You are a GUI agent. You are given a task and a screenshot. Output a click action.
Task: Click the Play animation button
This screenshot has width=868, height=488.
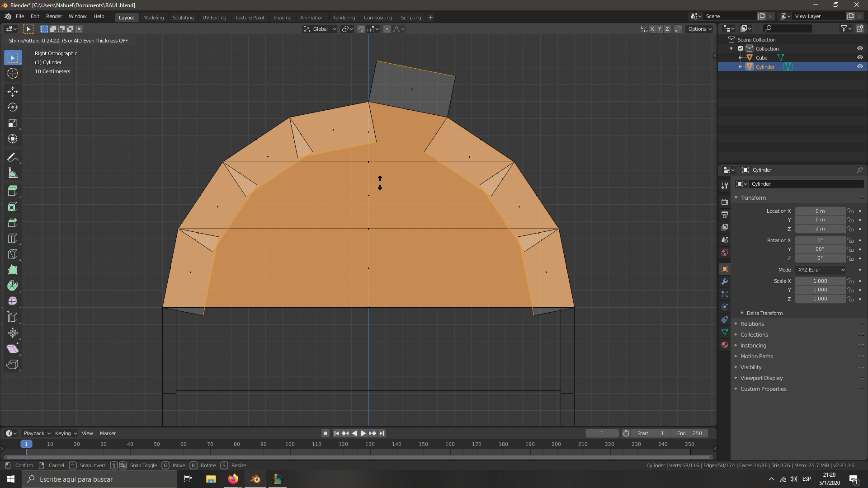click(x=363, y=433)
